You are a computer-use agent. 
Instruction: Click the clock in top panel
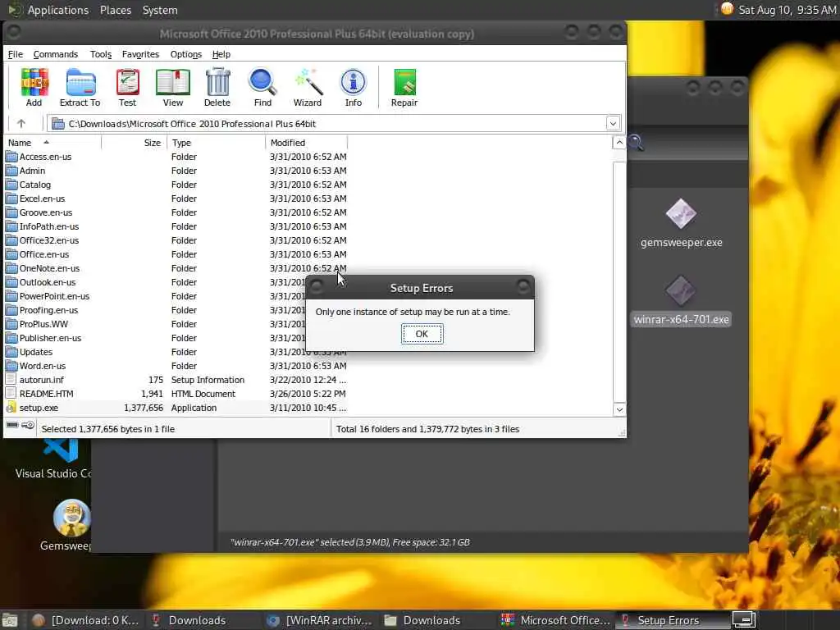tap(787, 10)
